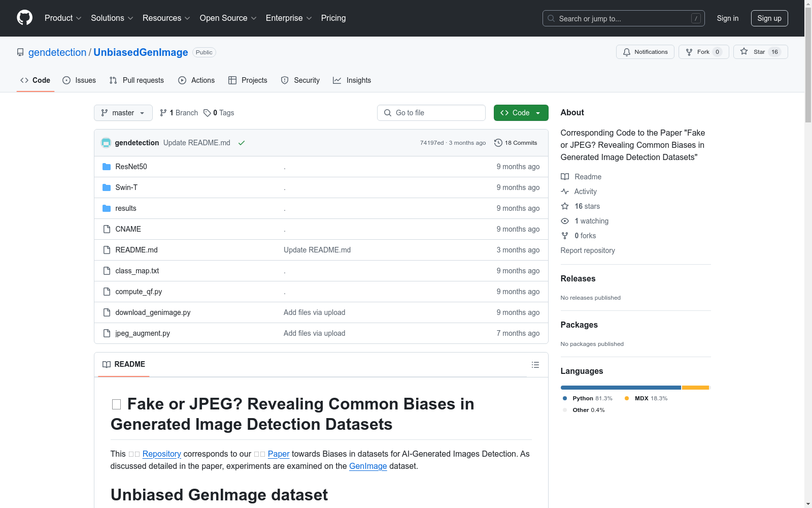Image resolution: width=812 pixels, height=508 pixels.
Task: Click the results folder icon
Action: 107,208
